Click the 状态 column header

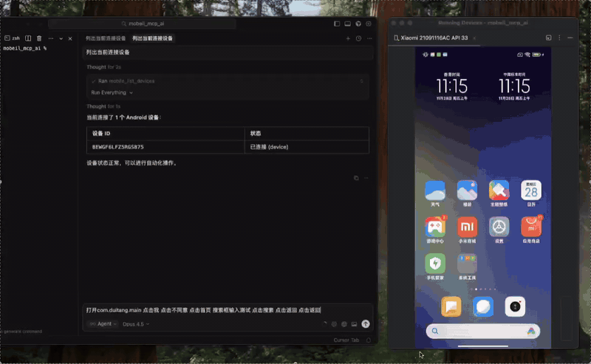[x=307, y=134]
